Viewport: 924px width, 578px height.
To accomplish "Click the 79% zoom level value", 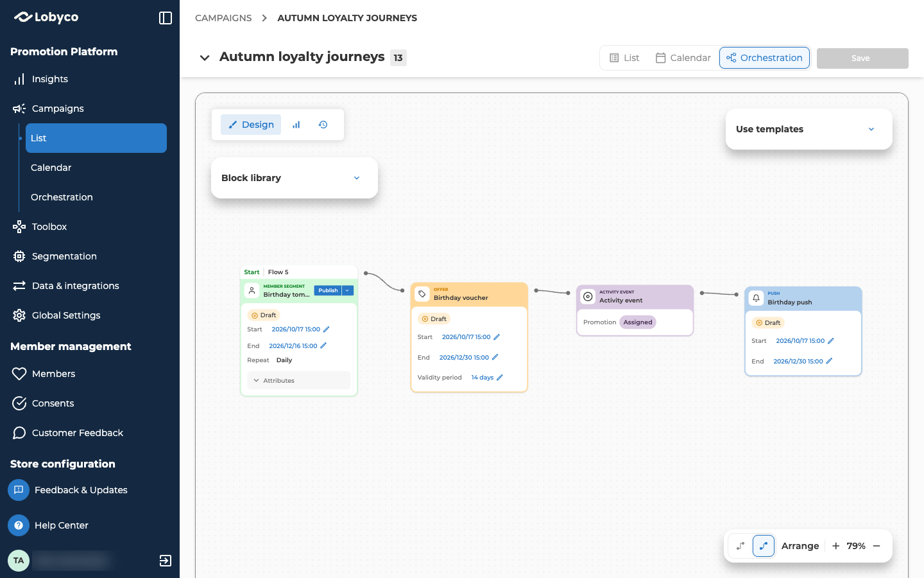I will (x=856, y=546).
